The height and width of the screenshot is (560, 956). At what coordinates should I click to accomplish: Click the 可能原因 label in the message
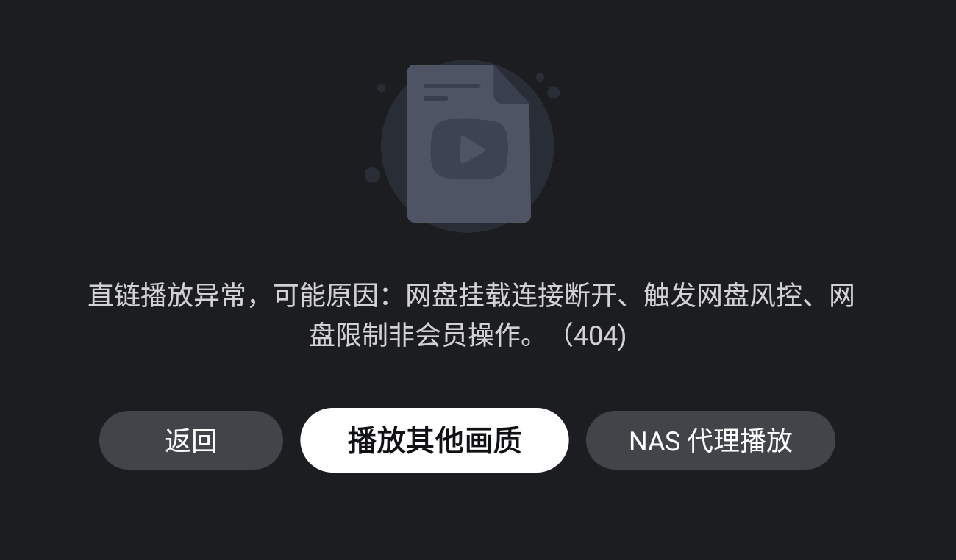(x=326, y=295)
